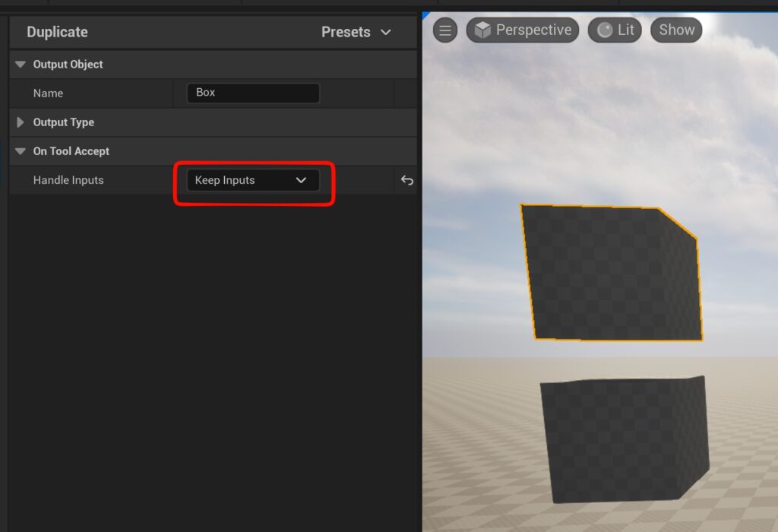Viewport: 778px width, 532px height.
Task: Click the Handle Inputs property label
Action: pyautogui.click(x=68, y=180)
